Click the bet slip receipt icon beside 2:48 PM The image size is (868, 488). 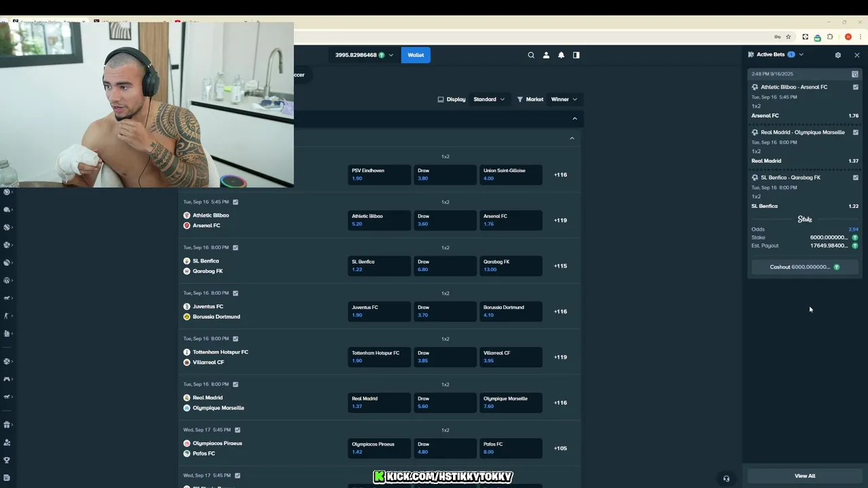coord(854,74)
